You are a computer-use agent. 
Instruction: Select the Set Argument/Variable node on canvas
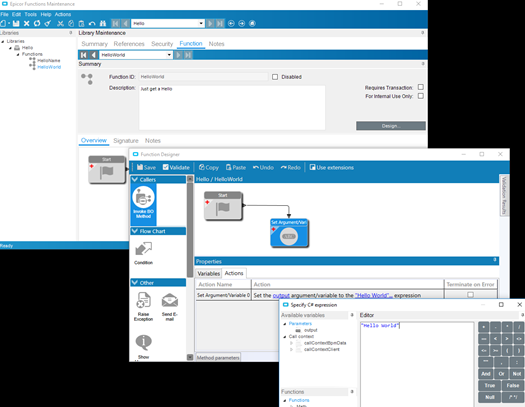click(x=289, y=233)
